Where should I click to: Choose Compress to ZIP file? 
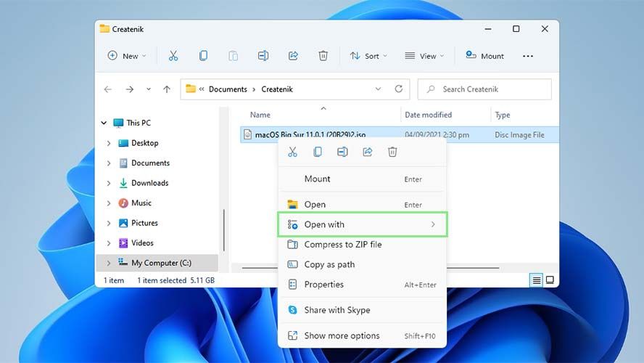(x=363, y=245)
